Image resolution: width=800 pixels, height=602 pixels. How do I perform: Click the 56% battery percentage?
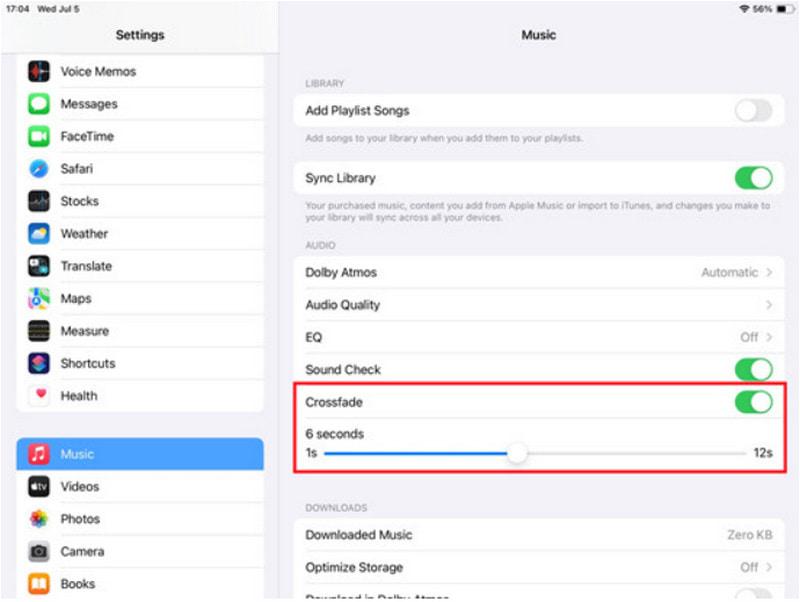(763, 9)
